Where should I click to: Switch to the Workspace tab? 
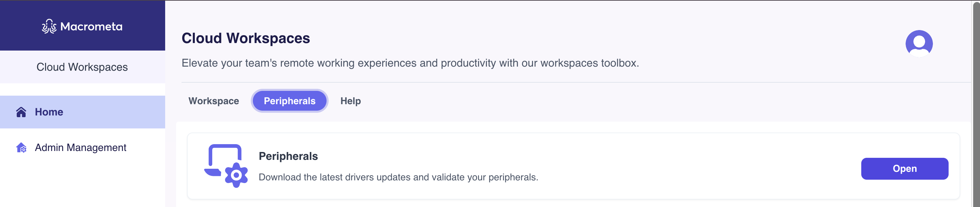pos(213,101)
